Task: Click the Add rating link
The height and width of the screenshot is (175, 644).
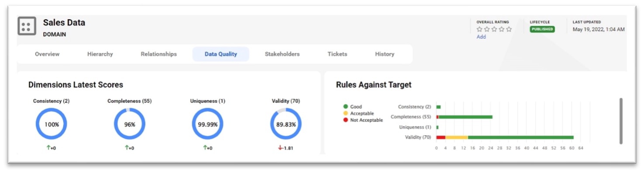Action: 481,37
